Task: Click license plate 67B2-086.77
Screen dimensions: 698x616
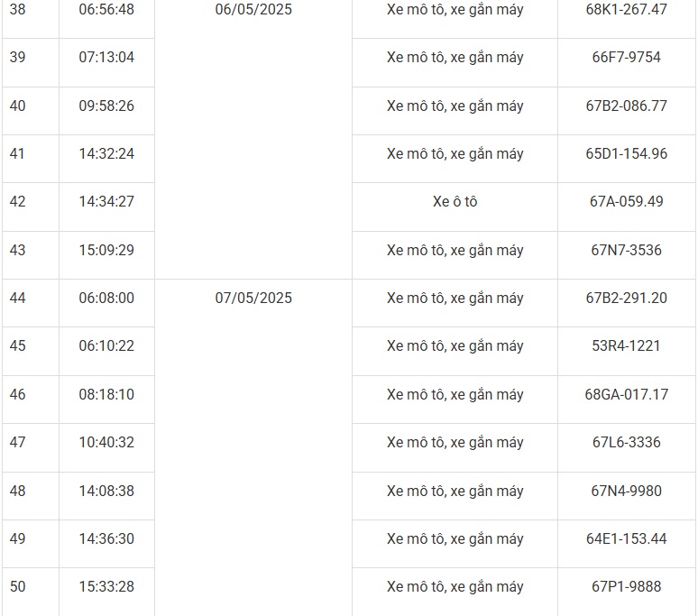Action: [x=626, y=106]
